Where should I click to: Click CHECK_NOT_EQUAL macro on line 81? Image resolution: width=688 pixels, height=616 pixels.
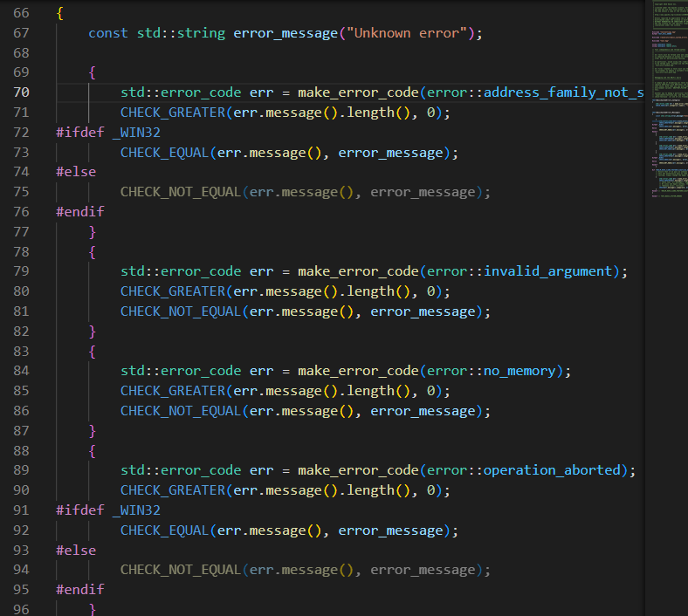[x=181, y=311]
